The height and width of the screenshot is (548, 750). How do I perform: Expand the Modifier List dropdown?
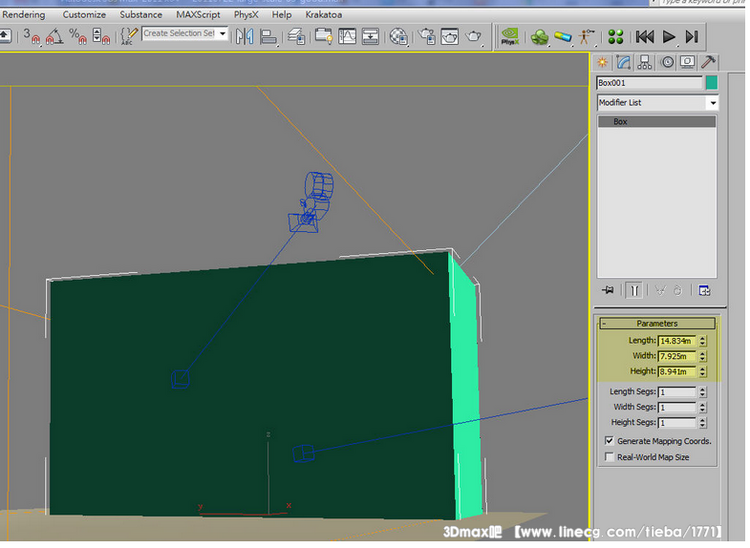pos(713,103)
